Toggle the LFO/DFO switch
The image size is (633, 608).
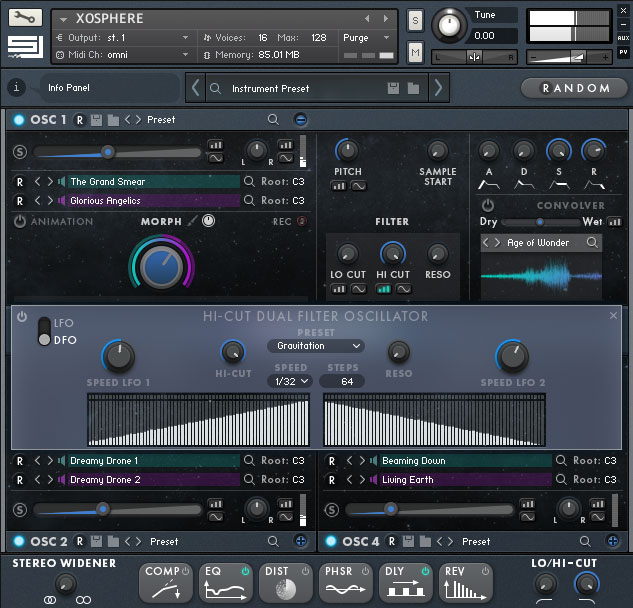pos(43,332)
